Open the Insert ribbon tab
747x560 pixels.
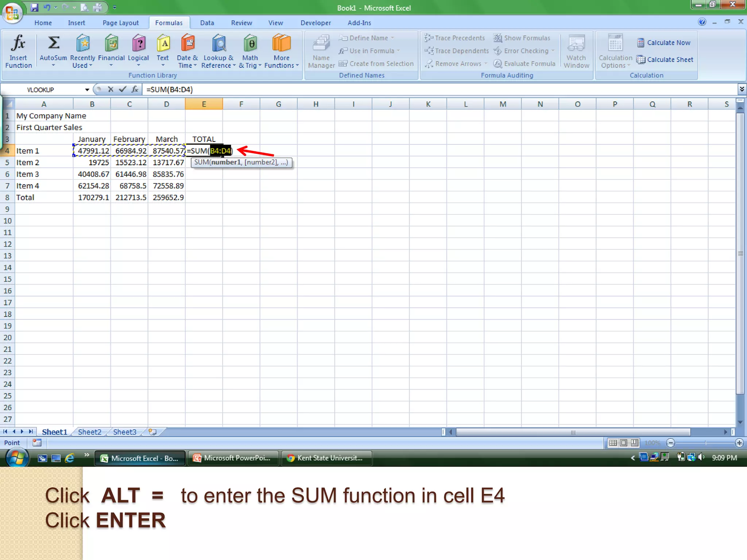coord(76,23)
